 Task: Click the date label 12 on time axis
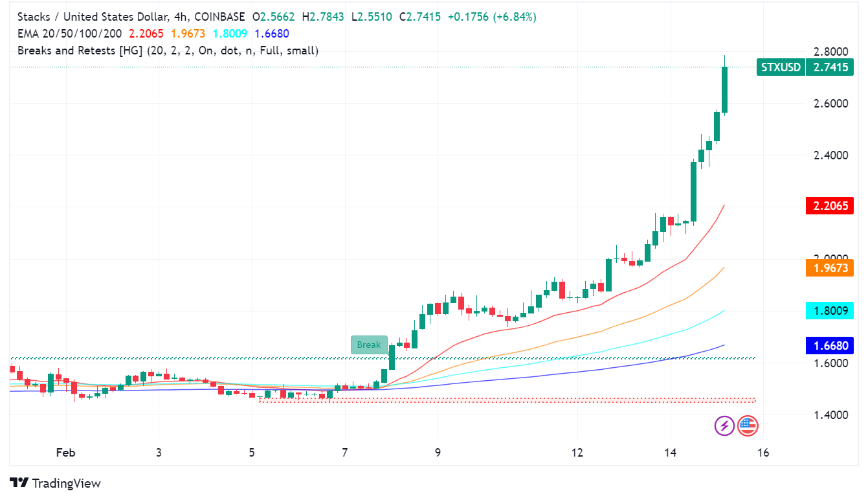tap(577, 453)
